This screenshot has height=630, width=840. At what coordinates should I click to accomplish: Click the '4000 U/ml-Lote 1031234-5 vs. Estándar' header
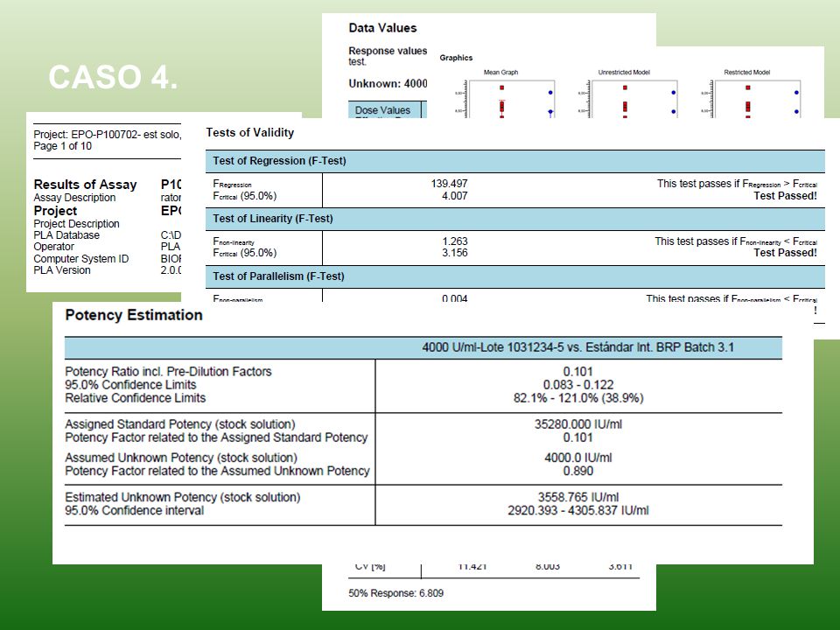click(x=578, y=347)
